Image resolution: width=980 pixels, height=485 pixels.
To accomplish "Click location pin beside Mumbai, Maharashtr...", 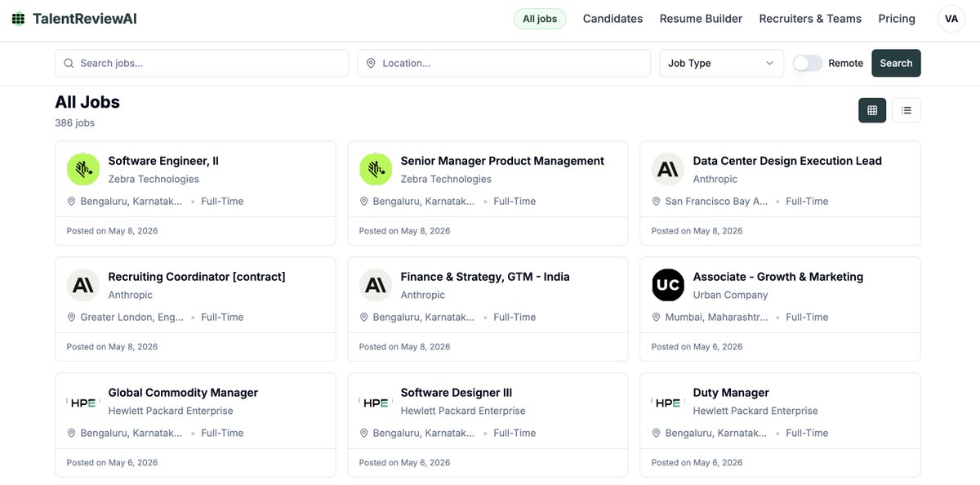I will pos(656,317).
